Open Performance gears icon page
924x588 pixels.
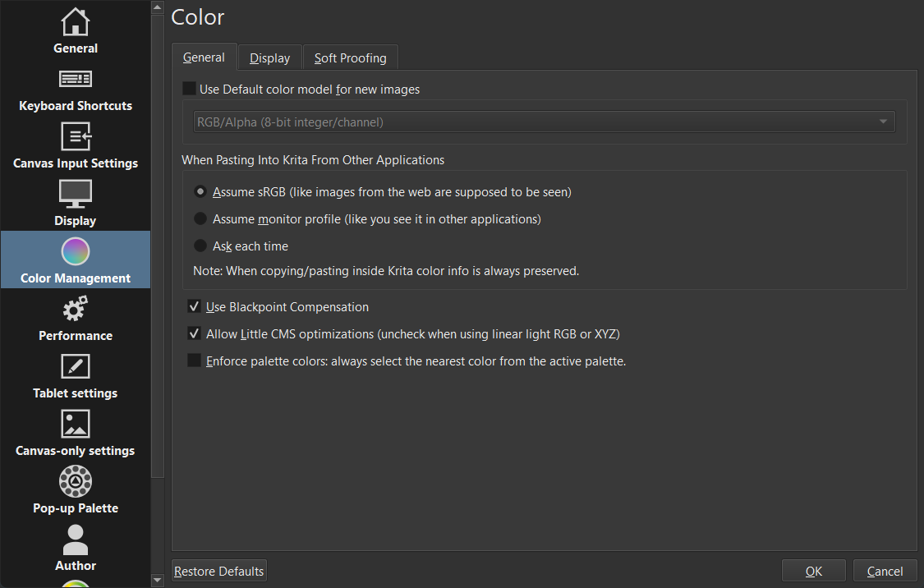(76, 310)
